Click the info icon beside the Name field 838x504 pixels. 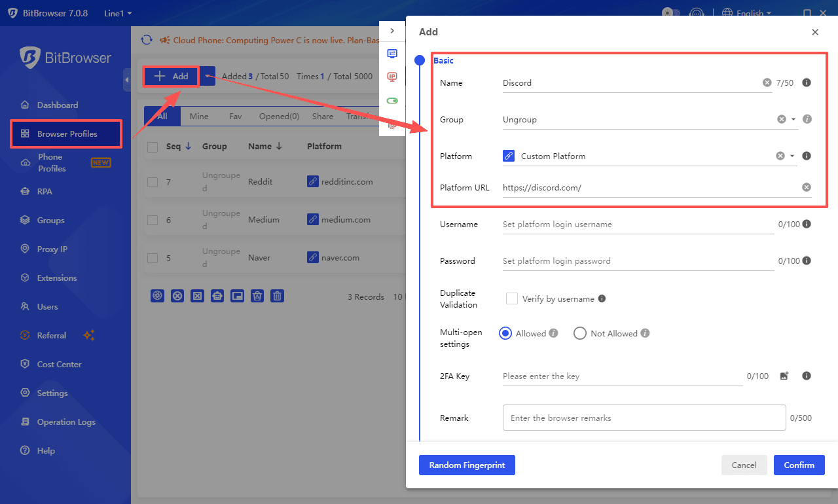807,82
